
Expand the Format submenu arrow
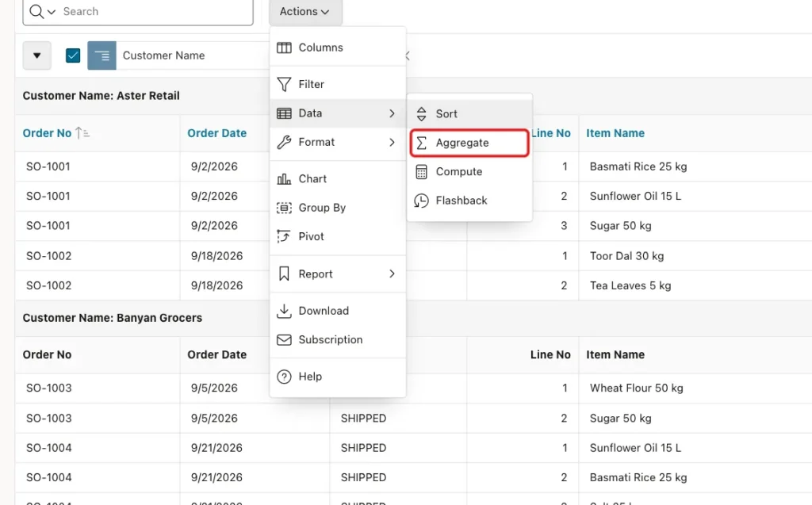[x=392, y=142]
